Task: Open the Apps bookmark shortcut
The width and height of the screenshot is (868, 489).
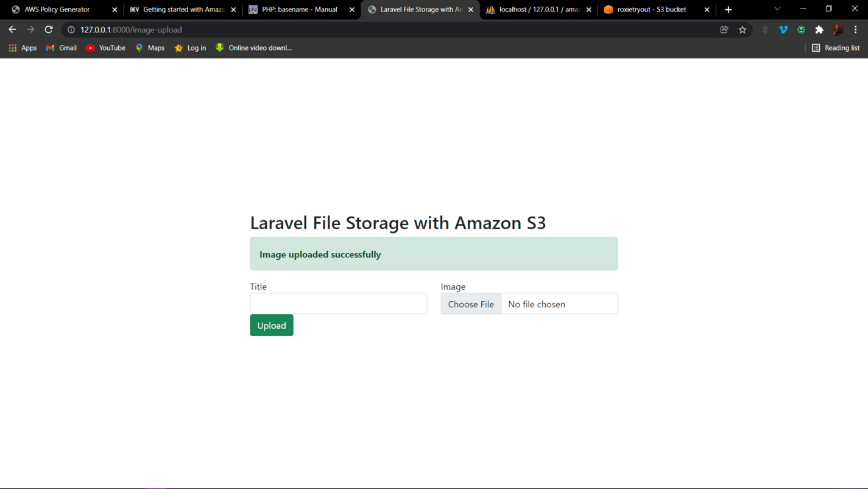Action: (x=23, y=48)
